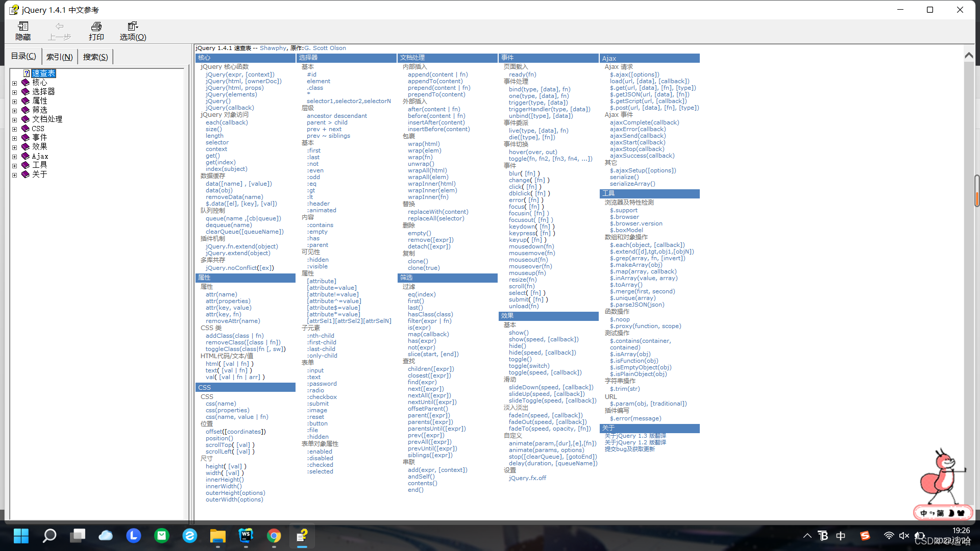Open File Explorer from the taskbar
Viewport: 980px width, 551px height.
point(218,536)
